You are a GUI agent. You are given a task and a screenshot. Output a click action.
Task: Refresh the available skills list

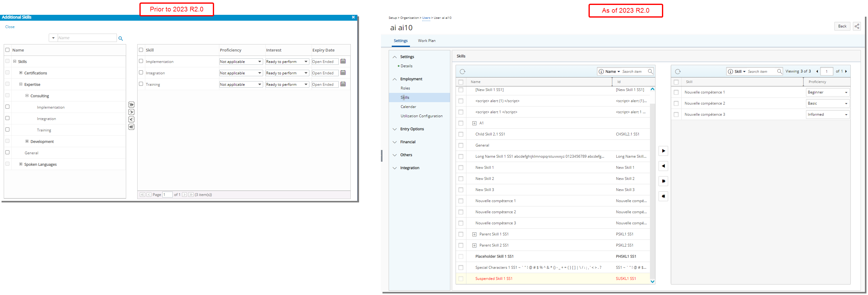point(463,72)
